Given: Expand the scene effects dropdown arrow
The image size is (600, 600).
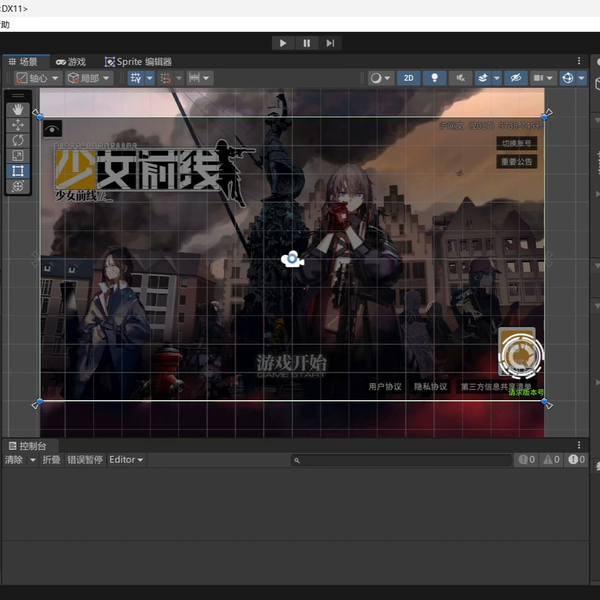Looking at the screenshot, I should pos(497,78).
